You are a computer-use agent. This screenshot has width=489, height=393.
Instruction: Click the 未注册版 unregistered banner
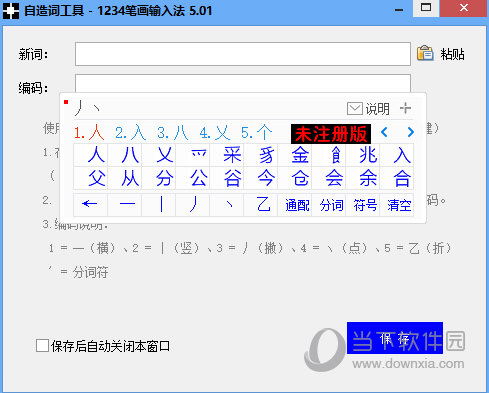[x=331, y=134]
